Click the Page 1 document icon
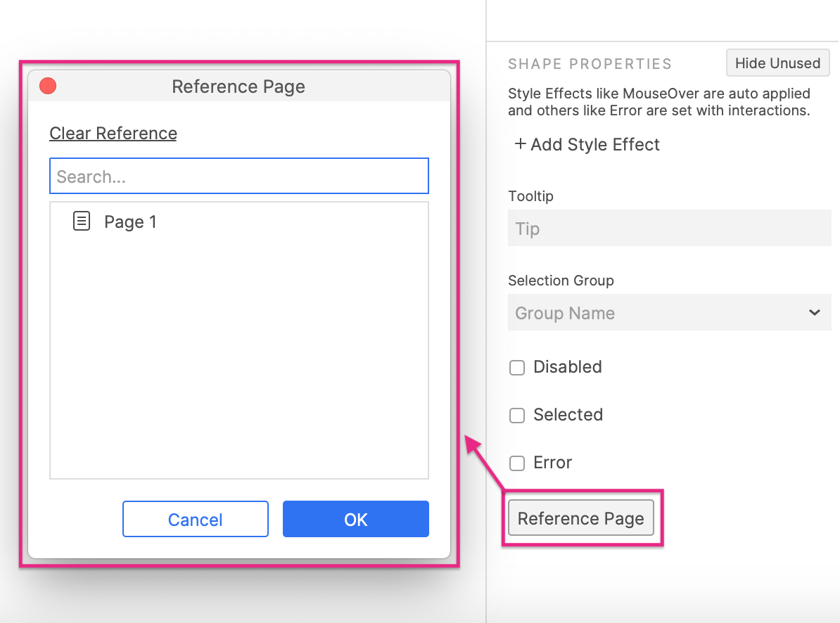 click(82, 221)
